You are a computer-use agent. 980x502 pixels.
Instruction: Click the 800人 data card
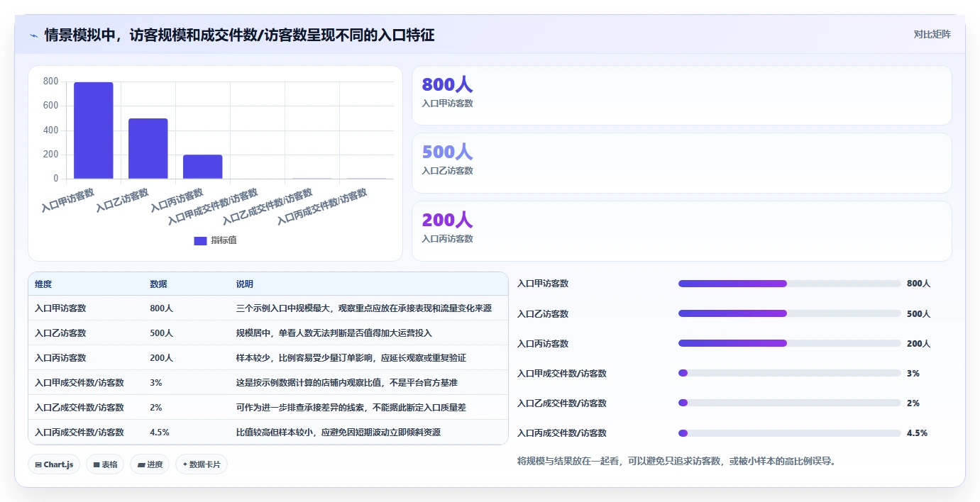(681, 96)
